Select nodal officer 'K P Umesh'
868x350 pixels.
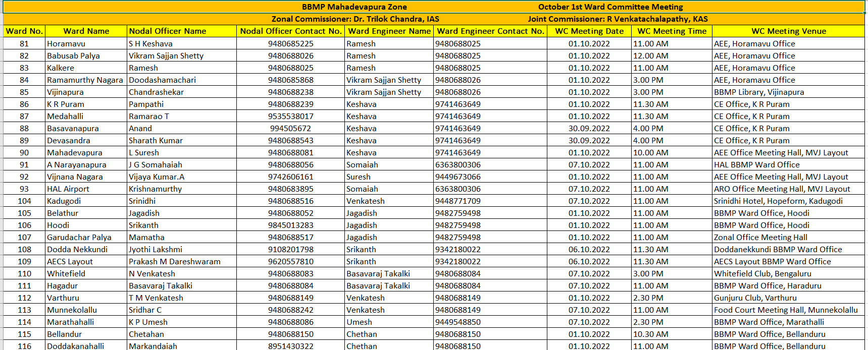[182, 322]
